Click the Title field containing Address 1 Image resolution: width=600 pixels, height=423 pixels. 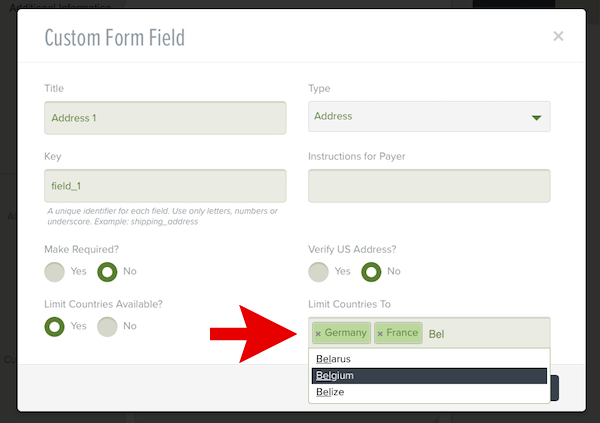(165, 117)
